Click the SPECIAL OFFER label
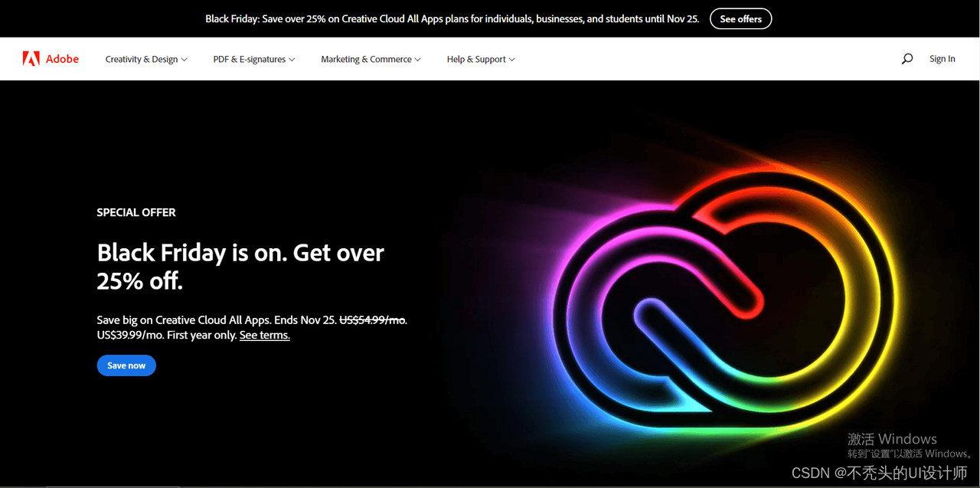 (136, 212)
